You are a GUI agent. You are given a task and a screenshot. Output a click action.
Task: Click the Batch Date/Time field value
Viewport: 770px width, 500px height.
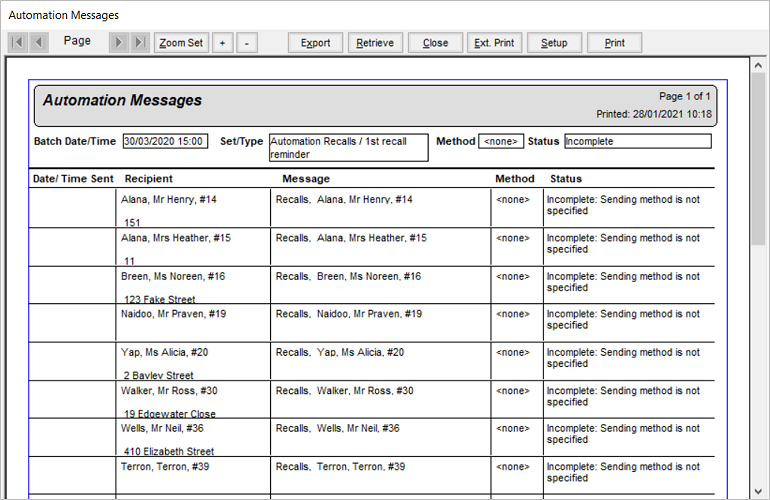(165, 141)
